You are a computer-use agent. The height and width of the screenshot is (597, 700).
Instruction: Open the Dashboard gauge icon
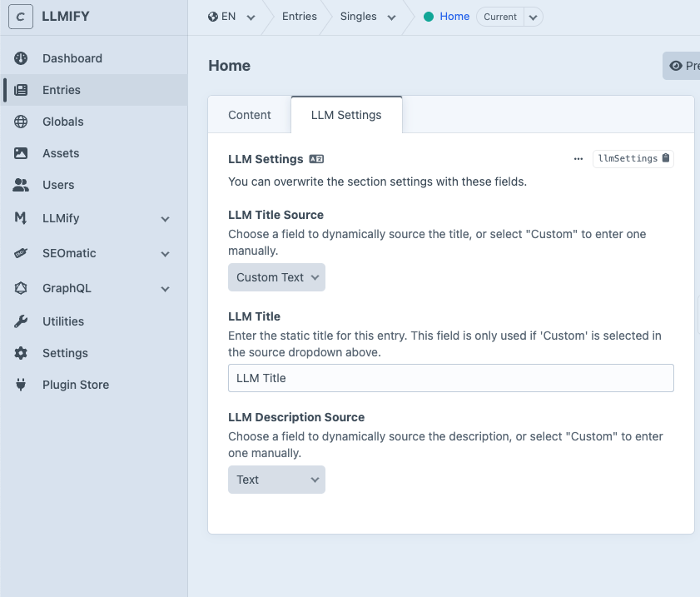21,58
